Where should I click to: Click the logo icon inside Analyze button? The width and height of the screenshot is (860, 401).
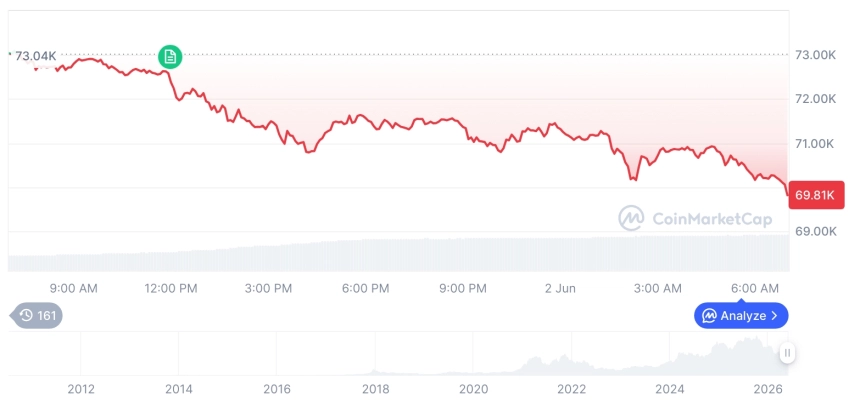tap(709, 316)
